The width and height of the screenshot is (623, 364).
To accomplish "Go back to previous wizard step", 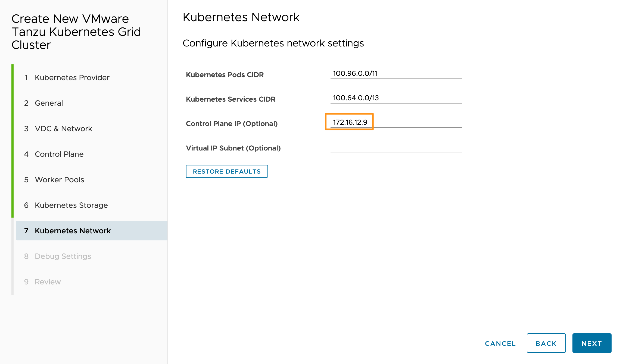I will 546,343.
